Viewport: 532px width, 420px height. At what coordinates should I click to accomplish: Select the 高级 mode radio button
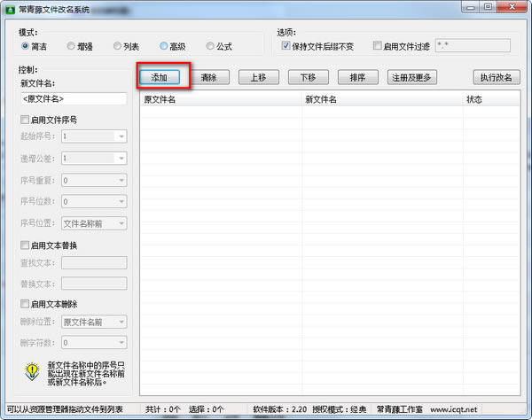pyautogui.click(x=163, y=46)
